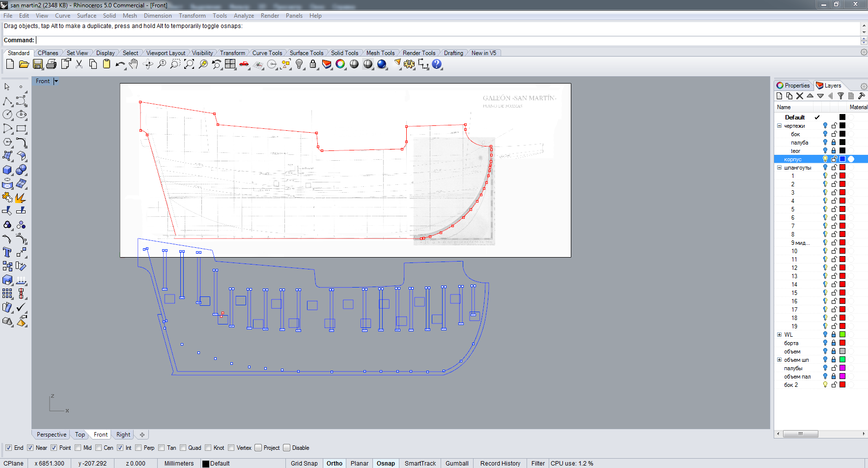Click the layer Filter funnel icon
The height and width of the screenshot is (468, 868).
click(840, 96)
